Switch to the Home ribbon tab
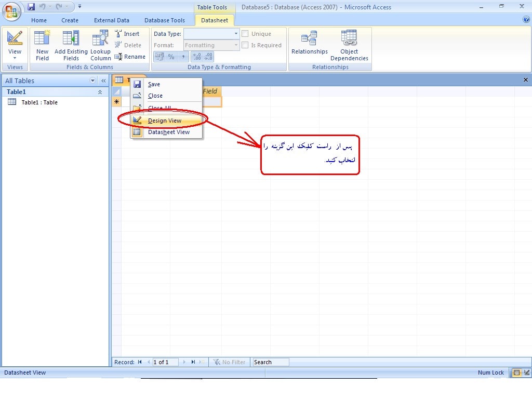Viewport: 532px width, 399px height. (39, 20)
